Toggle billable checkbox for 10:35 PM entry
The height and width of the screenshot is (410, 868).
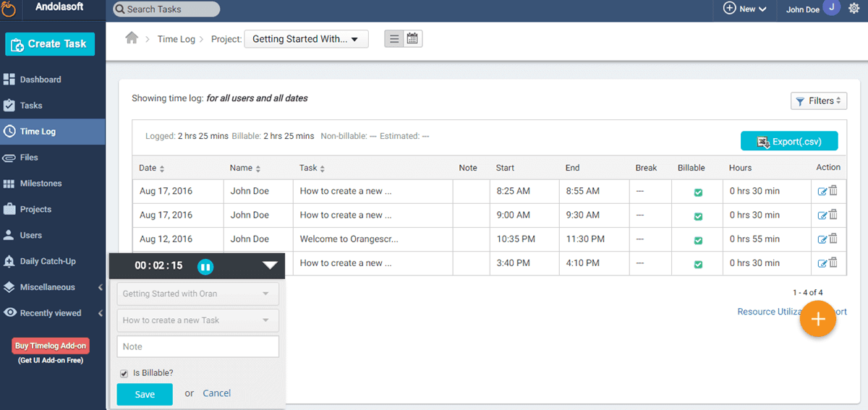(698, 240)
